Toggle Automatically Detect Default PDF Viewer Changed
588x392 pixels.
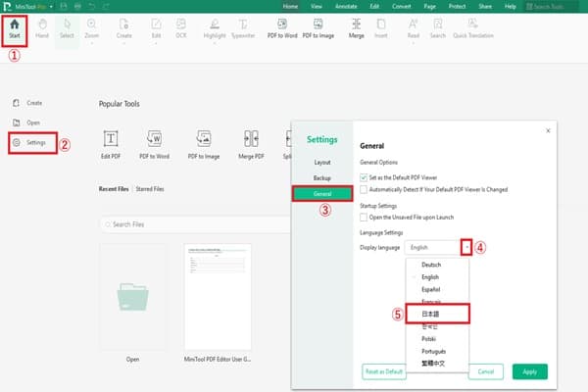click(364, 189)
